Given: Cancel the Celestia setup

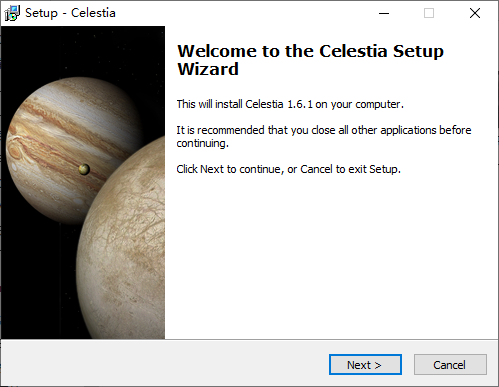Looking at the screenshot, I should (450, 365).
